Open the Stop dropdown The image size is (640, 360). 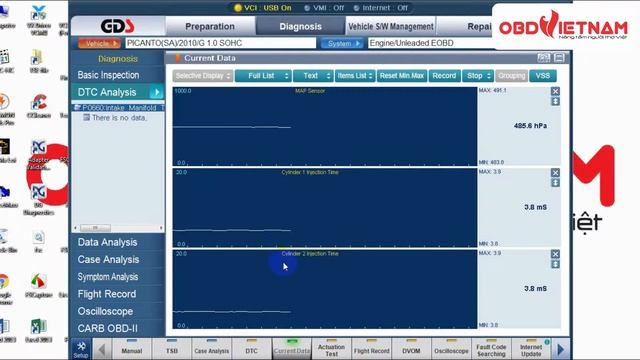coord(477,76)
